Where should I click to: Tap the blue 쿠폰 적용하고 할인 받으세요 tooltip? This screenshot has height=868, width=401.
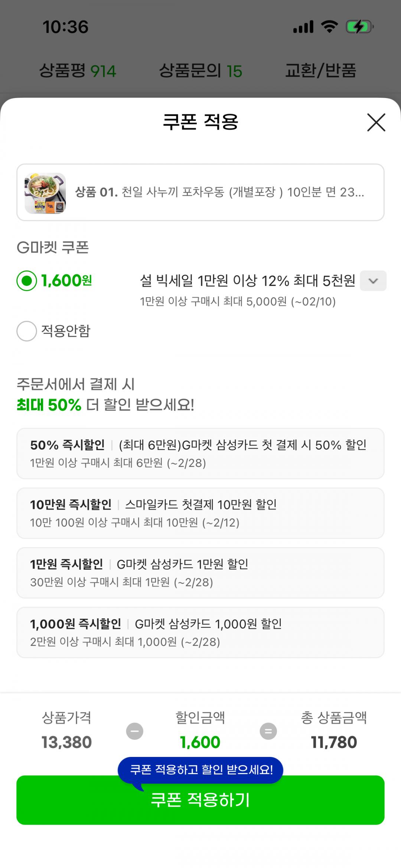click(201, 770)
